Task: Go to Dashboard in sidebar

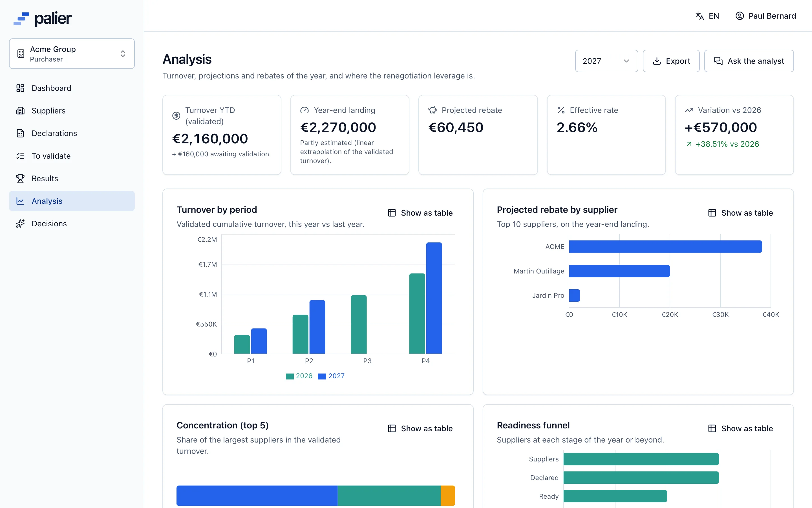Action: 72,88
